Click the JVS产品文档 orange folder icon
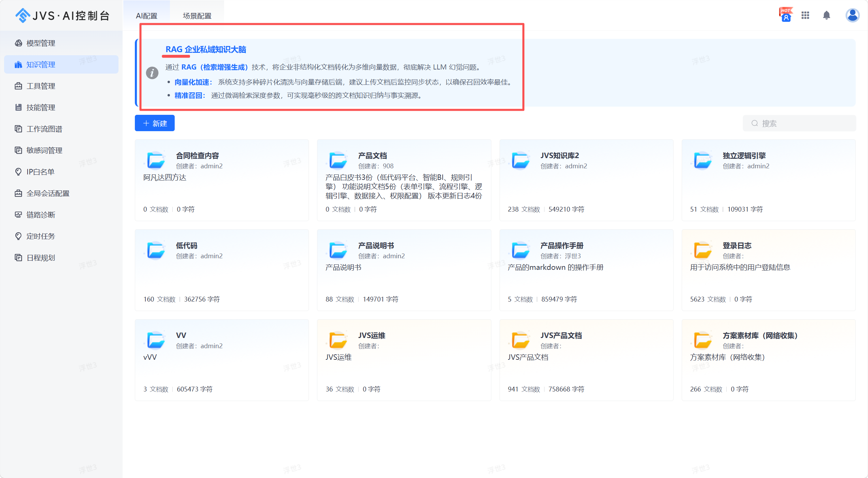 pyautogui.click(x=521, y=340)
